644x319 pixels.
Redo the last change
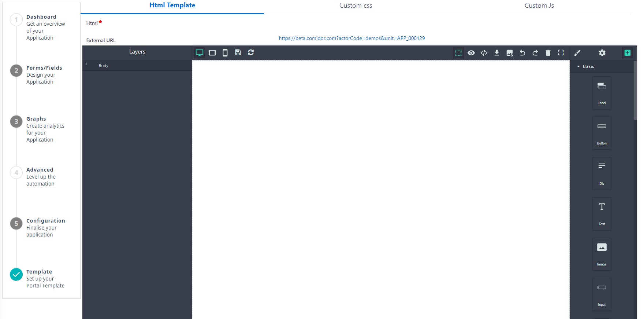[x=535, y=53]
